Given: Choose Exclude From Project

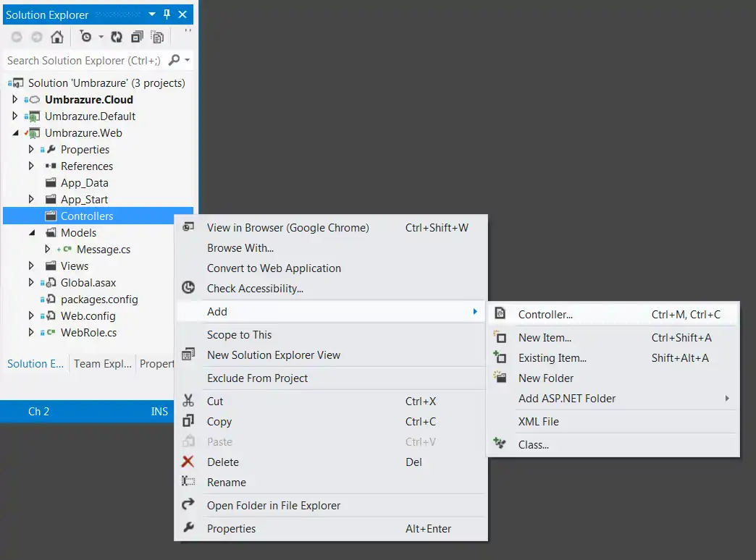Looking at the screenshot, I should click(x=331, y=378).
